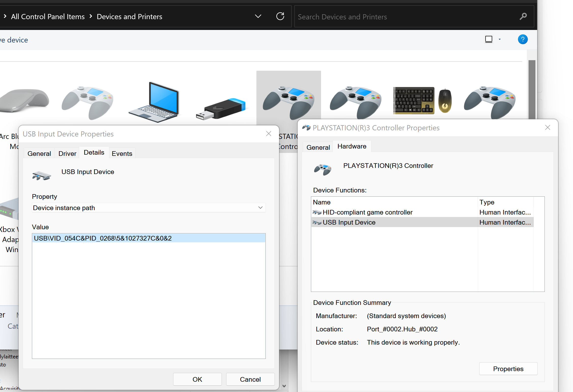The image size is (573, 392).
Task: Select the USB flash drive device icon
Action: click(221, 109)
